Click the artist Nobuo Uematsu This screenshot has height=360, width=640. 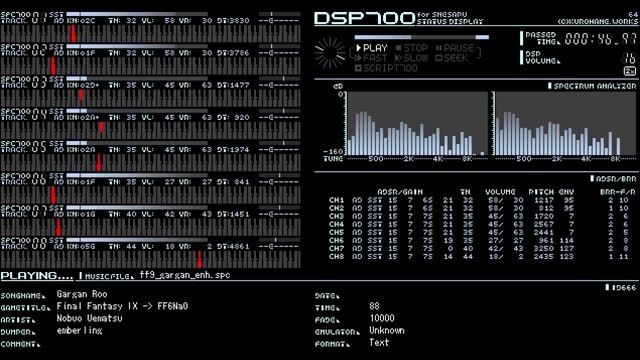point(89,318)
